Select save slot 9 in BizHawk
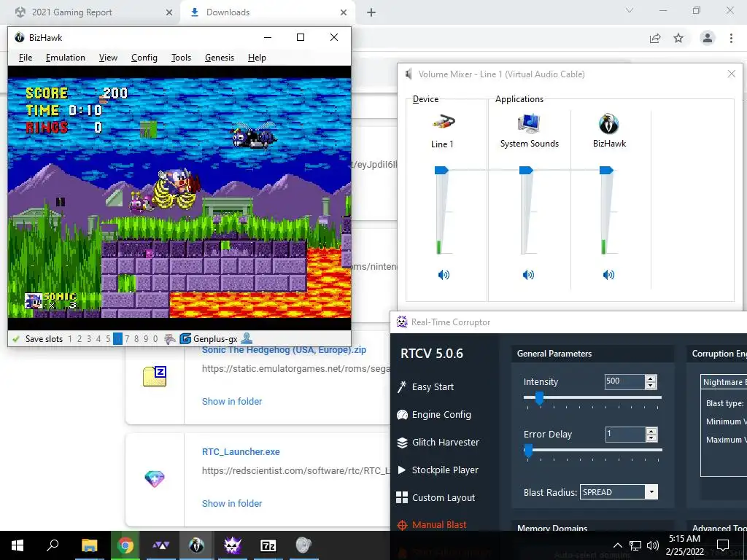The width and height of the screenshot is (747, 560). [x=146, y=339]
